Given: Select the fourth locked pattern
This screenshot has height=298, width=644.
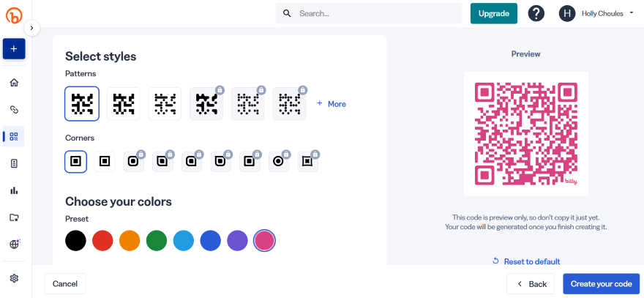Looking at the screenshot, I should [x=206, y=105].
